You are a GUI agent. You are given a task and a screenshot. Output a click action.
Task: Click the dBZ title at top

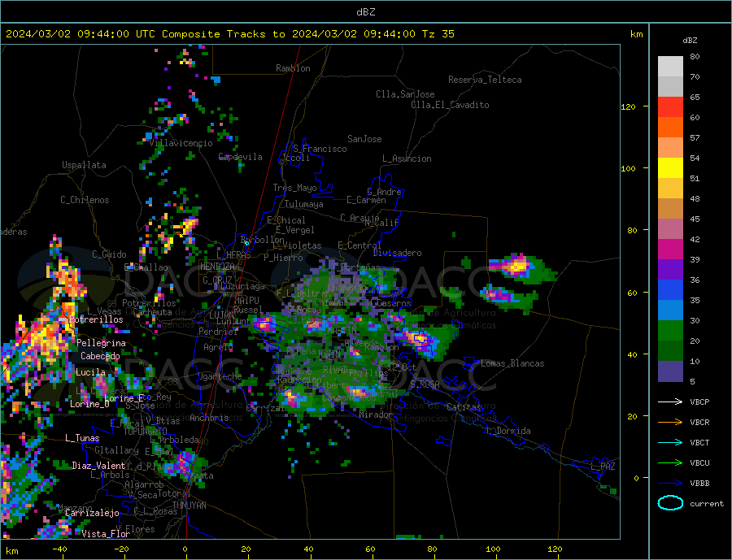pos(365,12)
